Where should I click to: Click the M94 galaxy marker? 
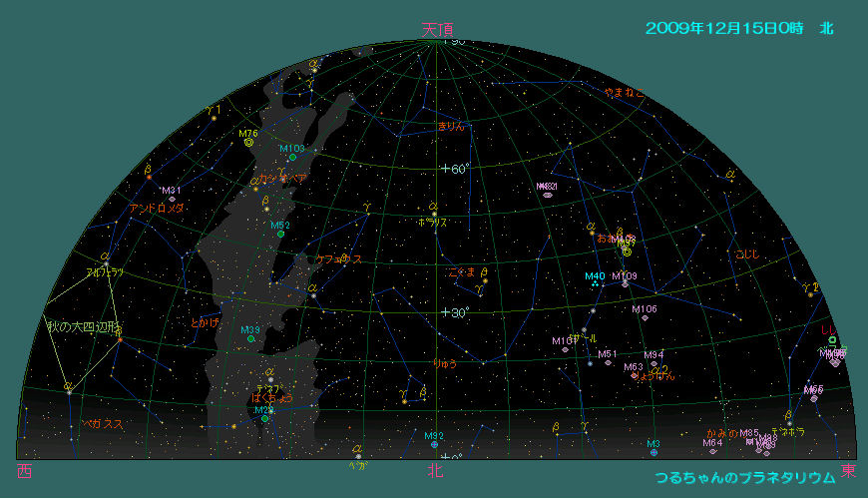point(653,364)
